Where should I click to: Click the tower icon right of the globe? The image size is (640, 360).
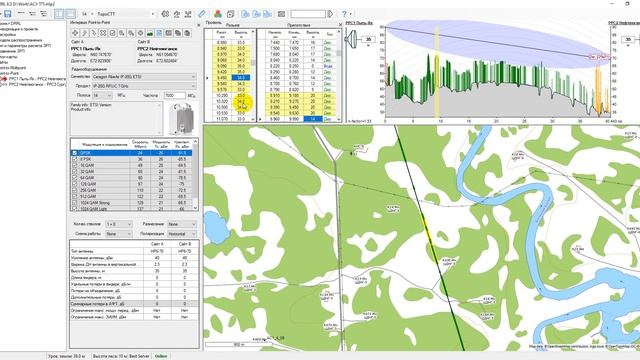pos(177,14)
